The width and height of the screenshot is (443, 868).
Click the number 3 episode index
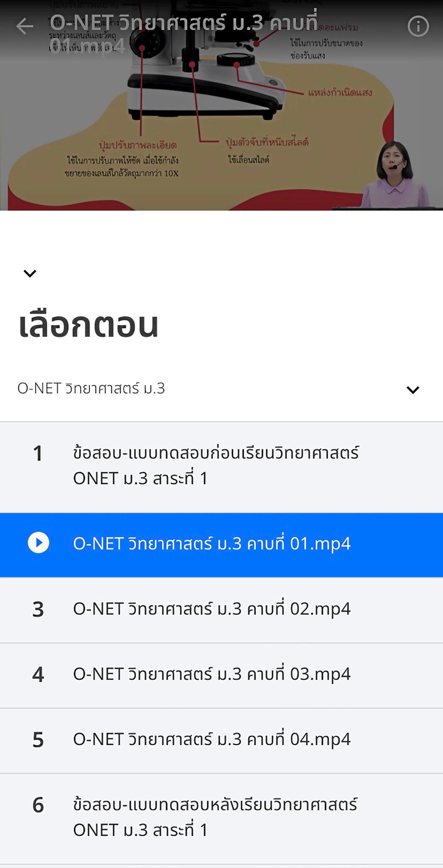(38, 610)
